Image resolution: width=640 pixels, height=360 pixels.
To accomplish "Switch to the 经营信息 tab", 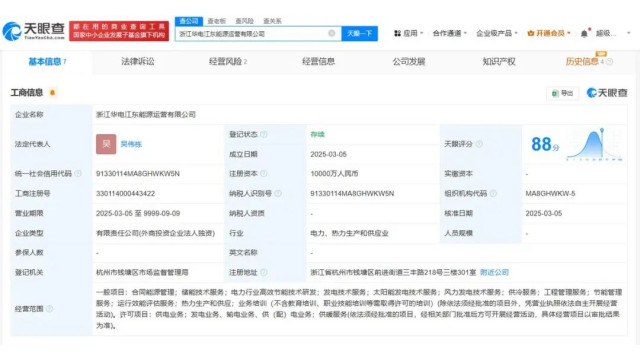I will pyautogui.click(x=318, y=62).
